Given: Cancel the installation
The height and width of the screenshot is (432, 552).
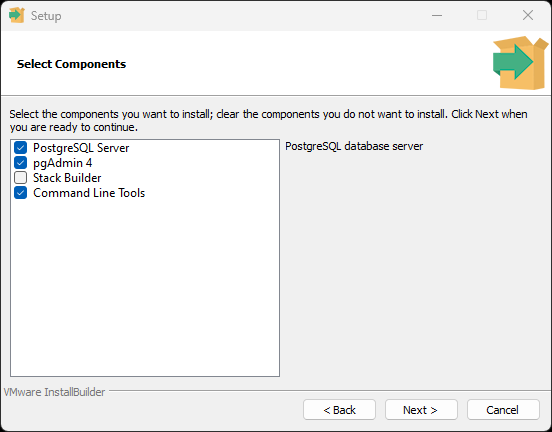Looking at the screenshot, I should (x=503, y=410).
